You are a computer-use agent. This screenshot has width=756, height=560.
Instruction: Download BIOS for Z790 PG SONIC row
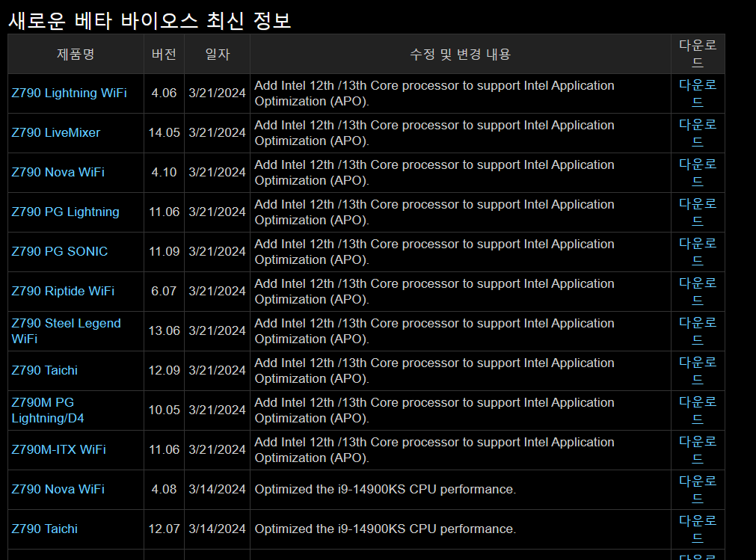(698, 251)
